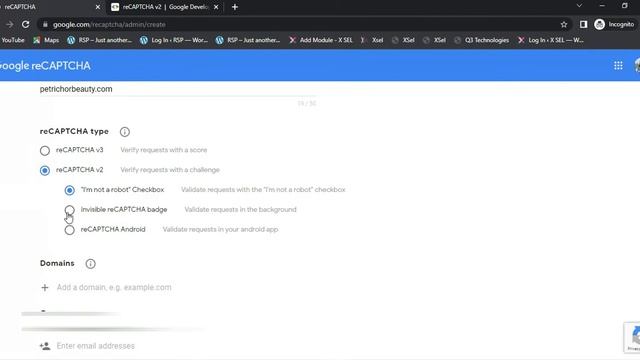The image size is (640, 360).
Task: Go forward with browser forward arrow
Action: pyautogui.click(x=9, y=24)
